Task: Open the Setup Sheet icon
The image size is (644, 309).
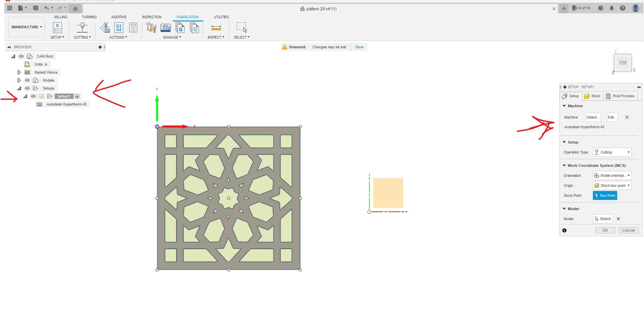Action: [133, 27]
